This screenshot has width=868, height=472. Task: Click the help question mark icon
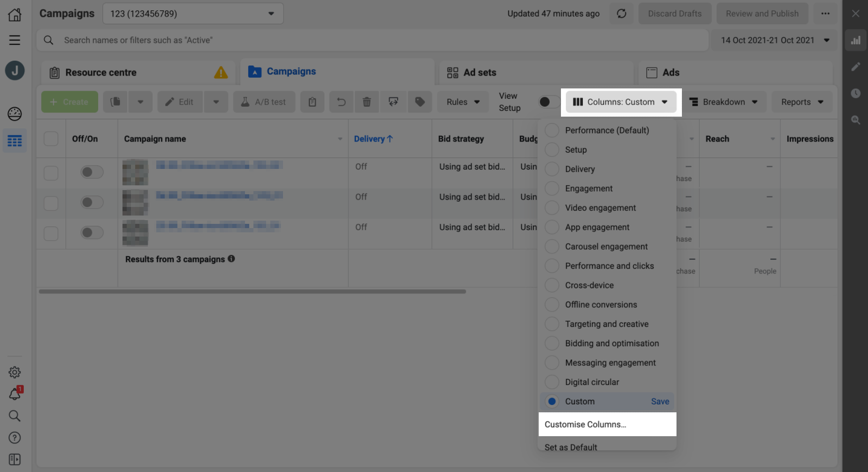[x=15, y=438]
